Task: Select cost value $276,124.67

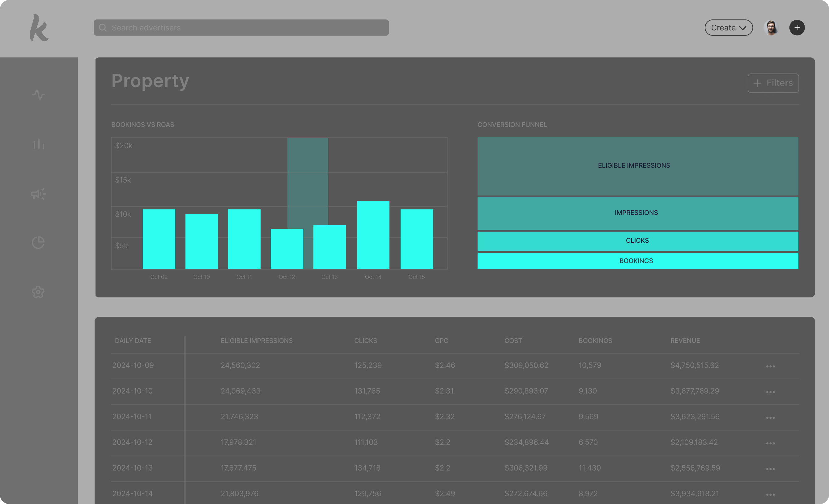Action: click(525, 416)
